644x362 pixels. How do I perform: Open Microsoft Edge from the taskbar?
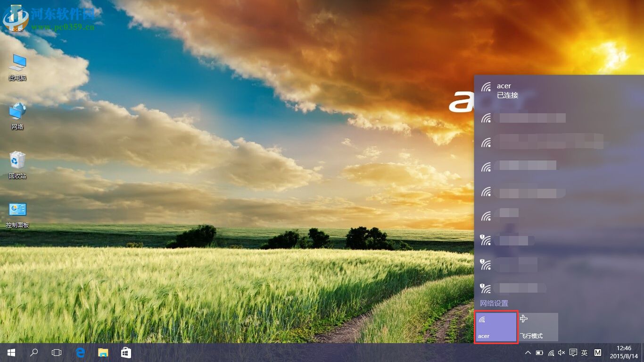(x=80, y=352)
